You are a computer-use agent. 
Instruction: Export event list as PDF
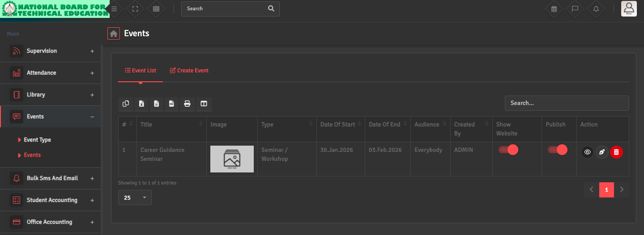pos(171,104)
